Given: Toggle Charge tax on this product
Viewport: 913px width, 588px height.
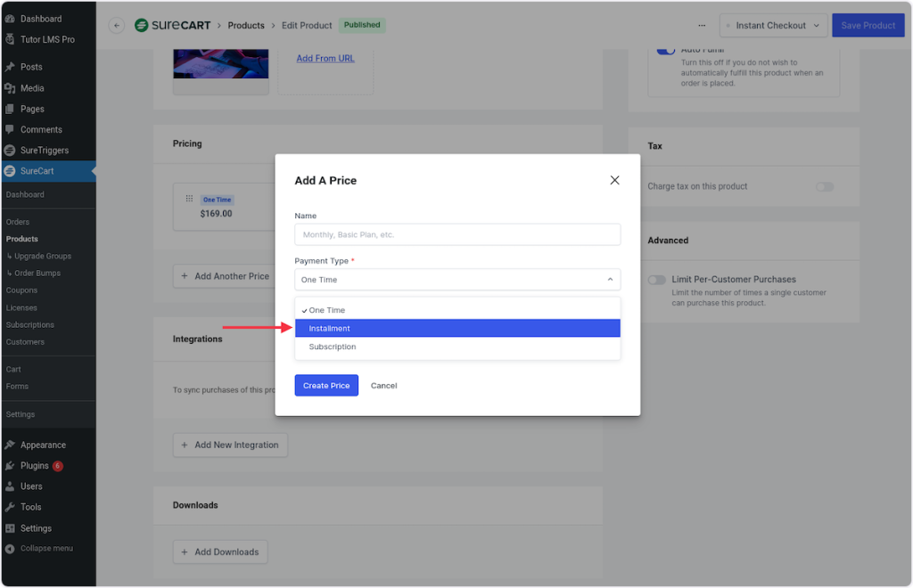Looking at the screenshot, I should (x=825, y=186).
